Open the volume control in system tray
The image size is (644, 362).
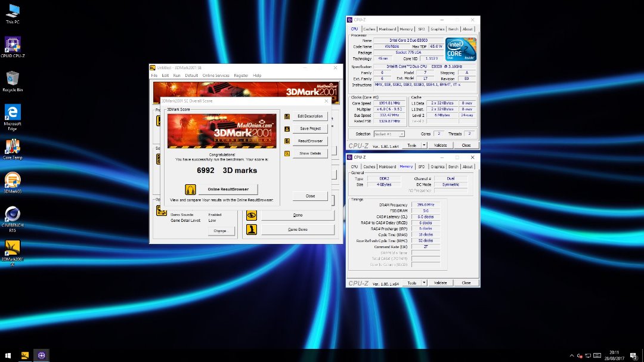580,356
